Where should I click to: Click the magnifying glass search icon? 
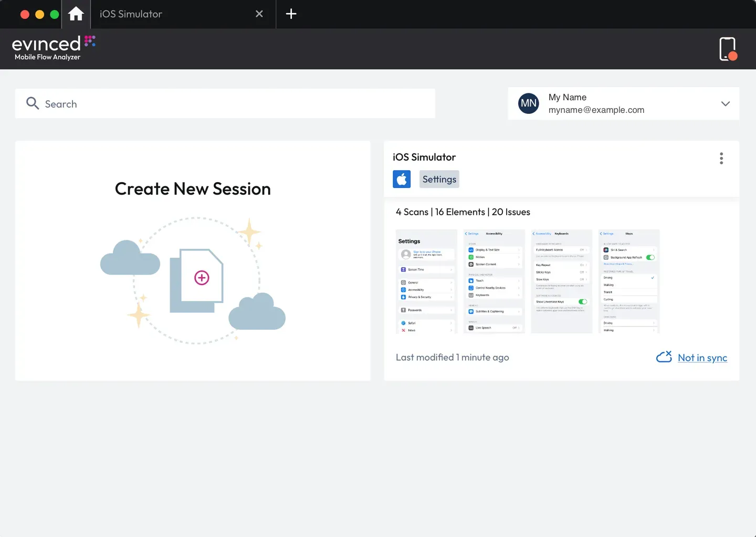pyautogui.click(x=33, y=103)
